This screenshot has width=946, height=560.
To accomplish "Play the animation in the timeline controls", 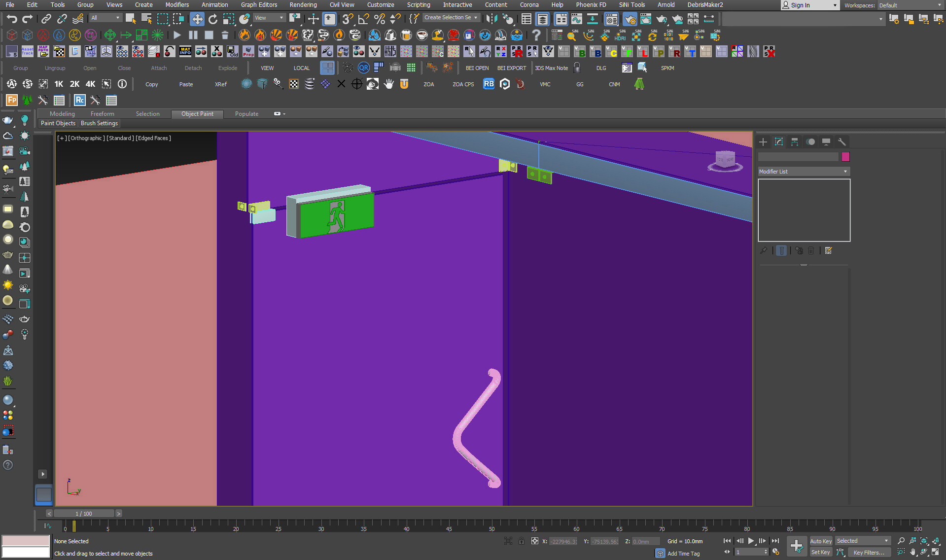I will tap(751, 541).
